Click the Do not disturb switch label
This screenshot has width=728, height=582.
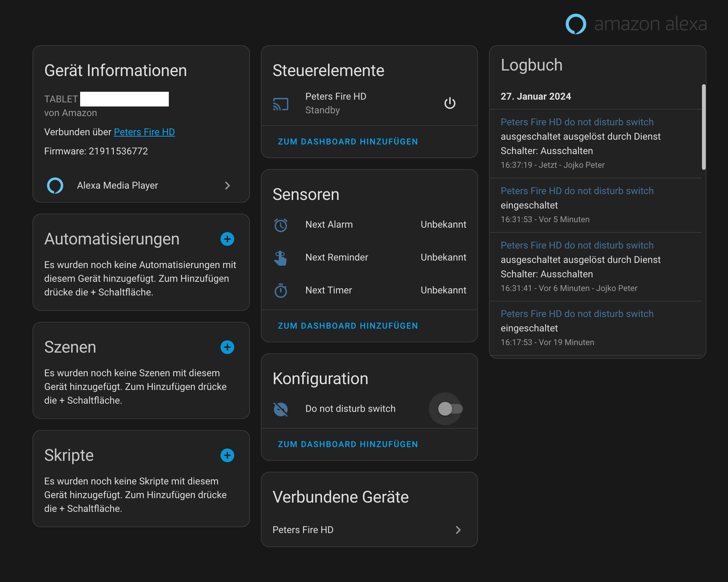click(x=350, y=409)
